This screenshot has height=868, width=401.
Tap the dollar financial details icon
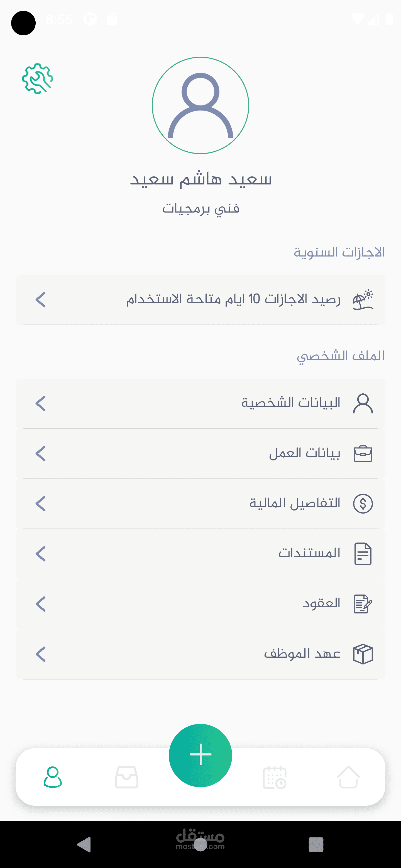tap(363, 504)
